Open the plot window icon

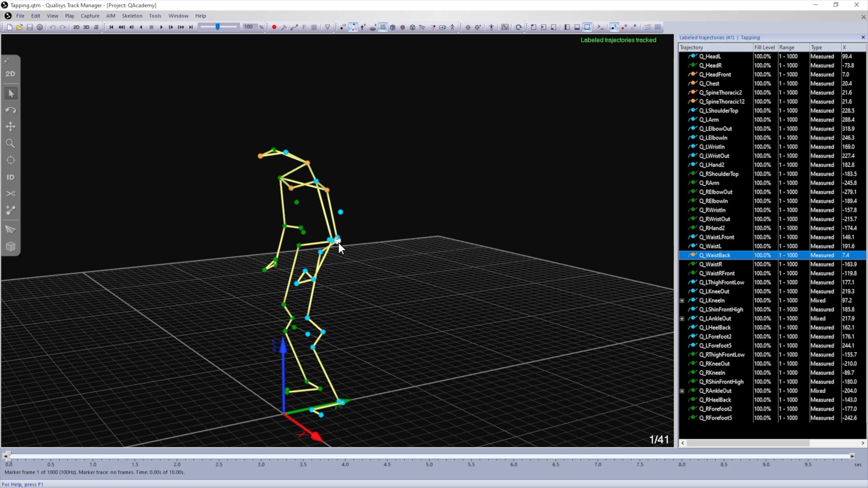click(x=505, y=27)
